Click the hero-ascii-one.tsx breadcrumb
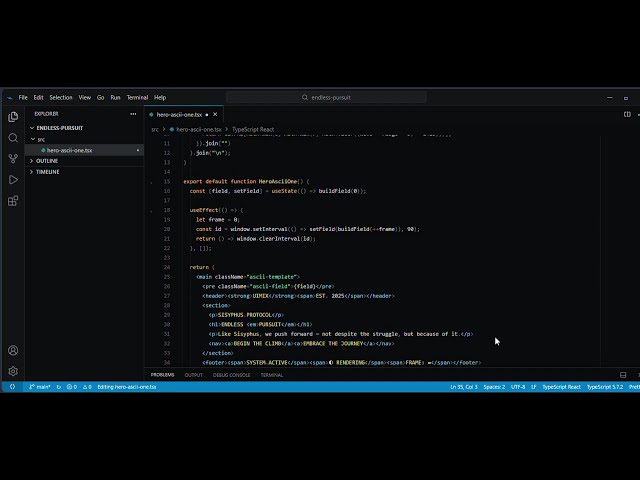This screenshot has height=480, width=640. [195, 129]
